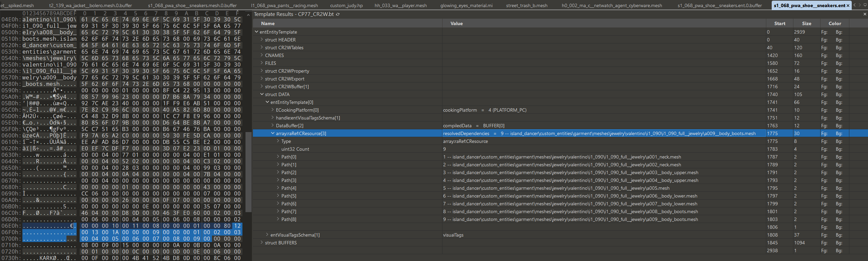
Task: Sort by the Value column header
Action: click(x=604, y=23)
